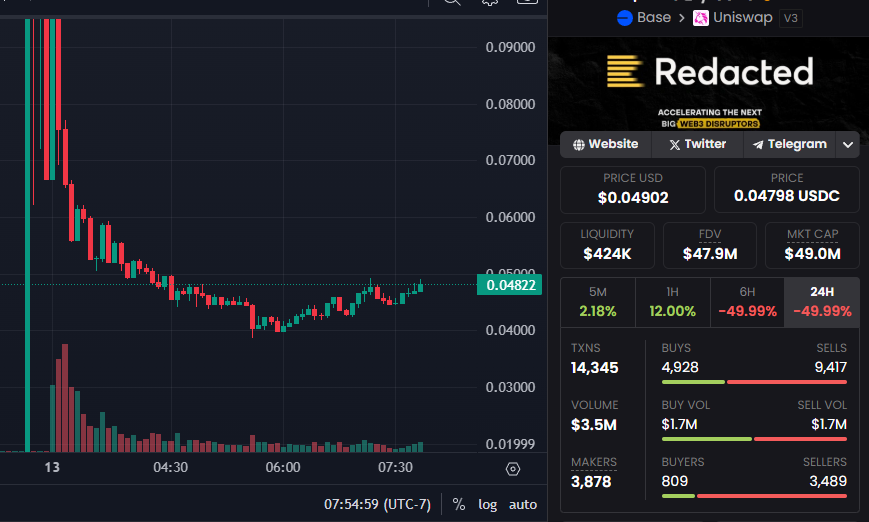This screenshot has height=522, width=869.
Task: Click the MAKERS value 3,878
Action: pyautogui.click(x=591, y=482)
